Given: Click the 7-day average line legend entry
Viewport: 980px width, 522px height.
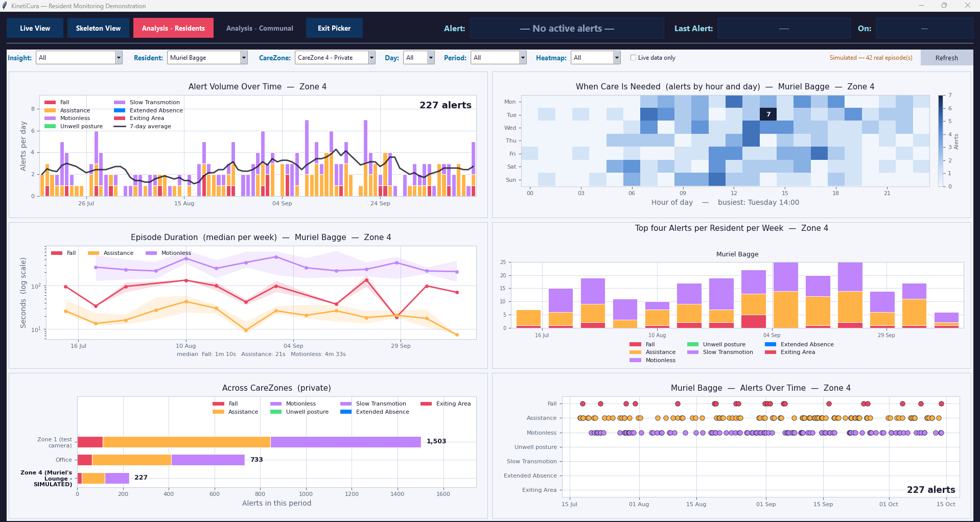Looking at the screenshot, I should click(143, 126).
